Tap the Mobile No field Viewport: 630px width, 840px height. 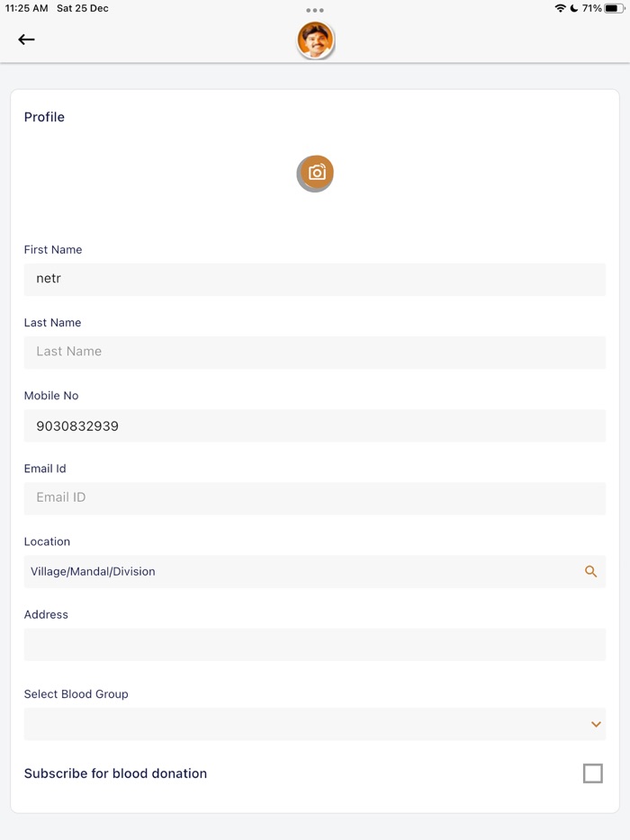point(315,425)
